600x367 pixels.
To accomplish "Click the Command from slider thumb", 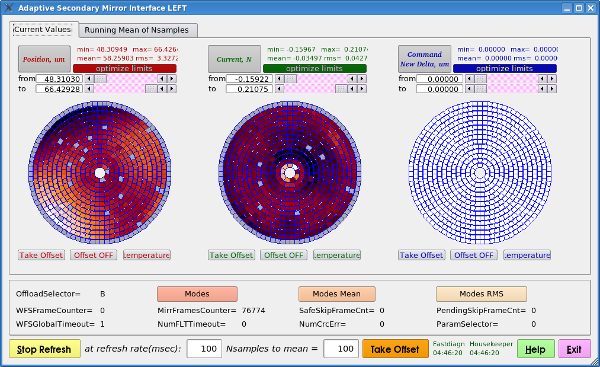I will click(x=481, y=79).
